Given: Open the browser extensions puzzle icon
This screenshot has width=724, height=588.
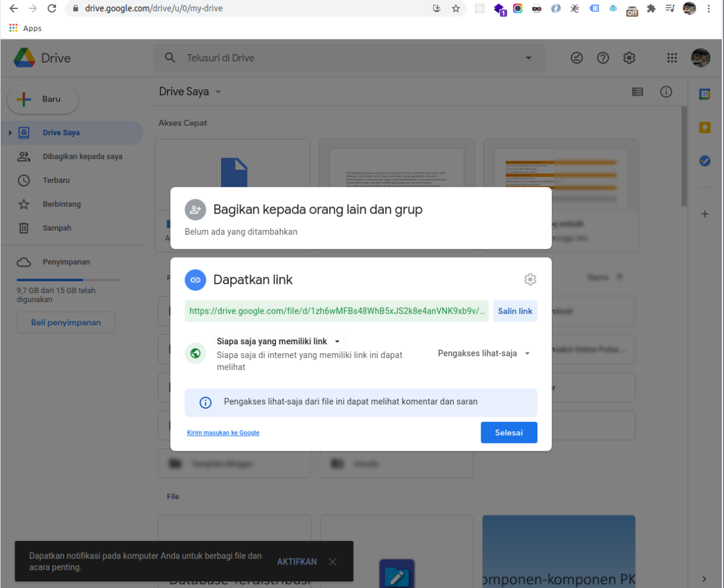Looking at the screenshot, I should coord(651,8).
